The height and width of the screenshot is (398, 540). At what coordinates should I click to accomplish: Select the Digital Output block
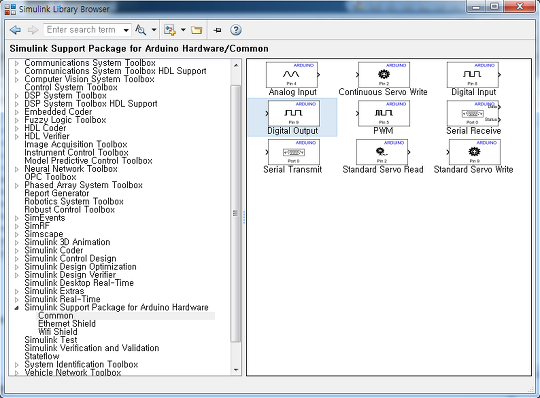(292, 118)
